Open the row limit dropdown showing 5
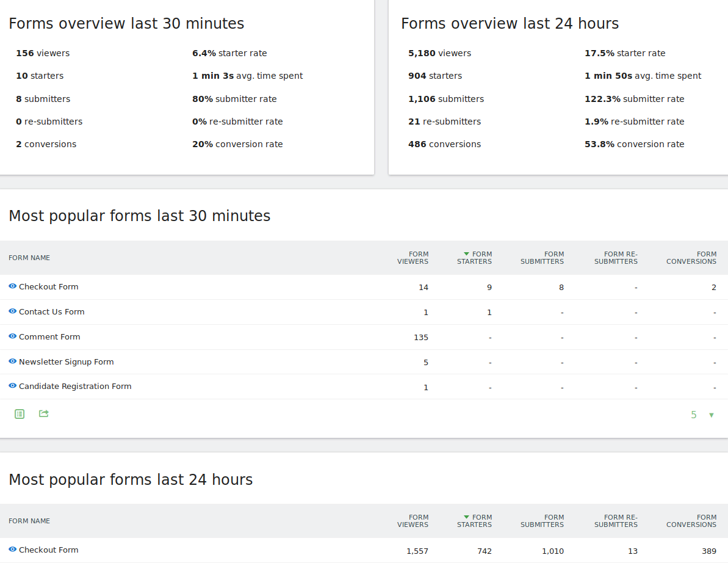The image size is (728, 563). pyautogui.click(x=702, y=415)
